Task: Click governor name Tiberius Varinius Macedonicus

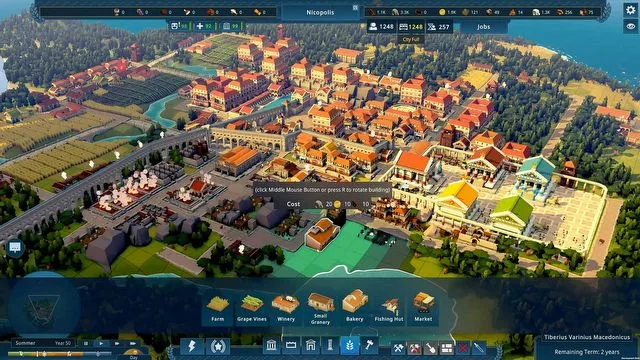Action: pos(587,338)
